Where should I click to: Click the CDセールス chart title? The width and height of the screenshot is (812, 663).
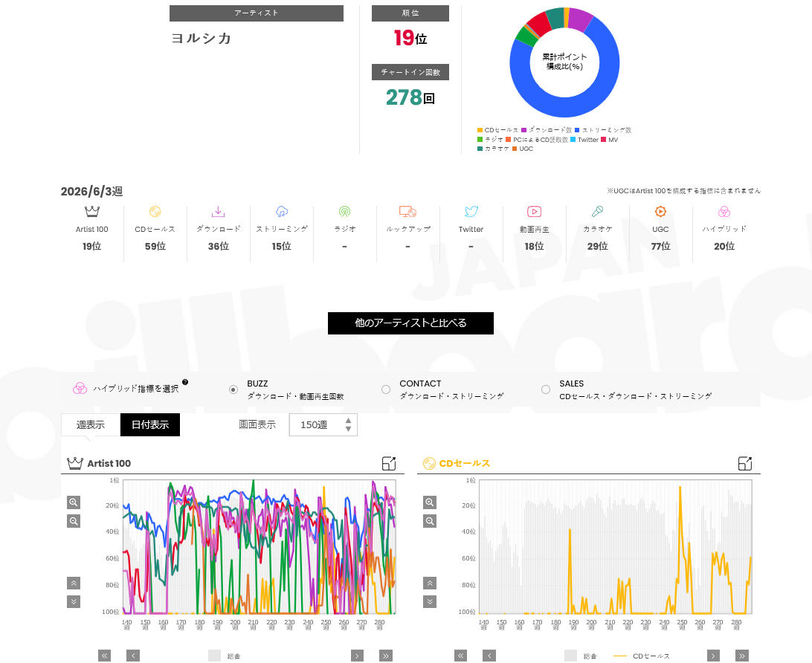(x=465, y=463)
